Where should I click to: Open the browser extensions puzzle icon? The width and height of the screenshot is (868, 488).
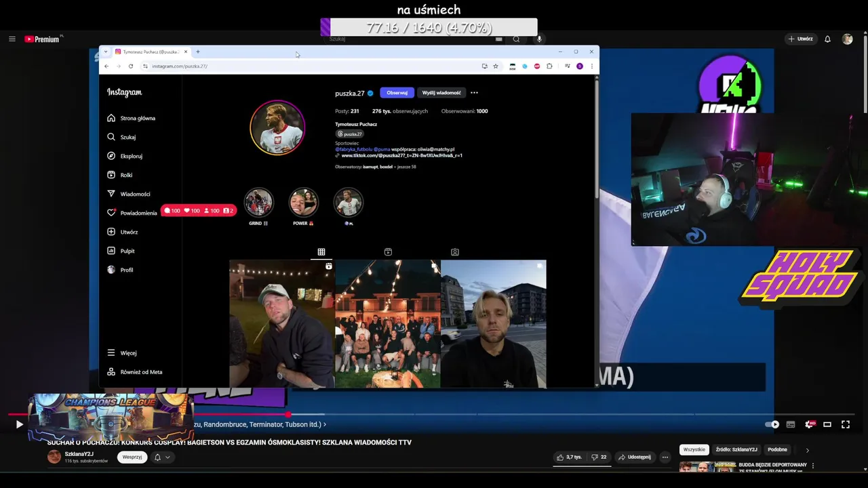(549, 66)
